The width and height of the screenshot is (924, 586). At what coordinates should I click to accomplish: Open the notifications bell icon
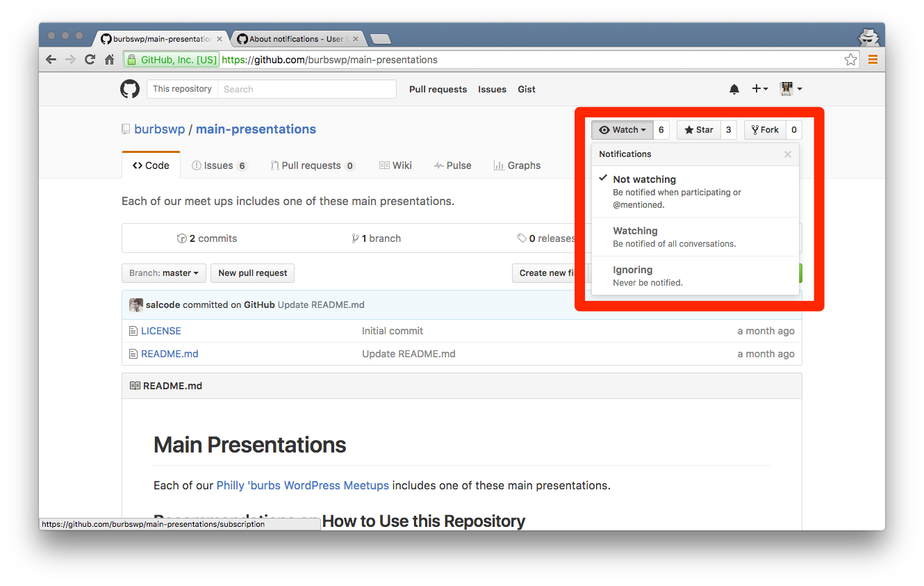tap(734, 89)
